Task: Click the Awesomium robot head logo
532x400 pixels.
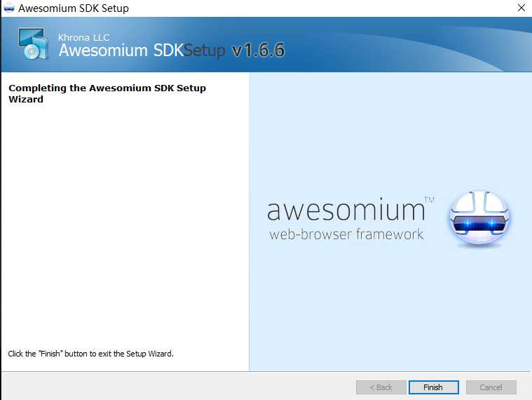Action: click(479, 218)
